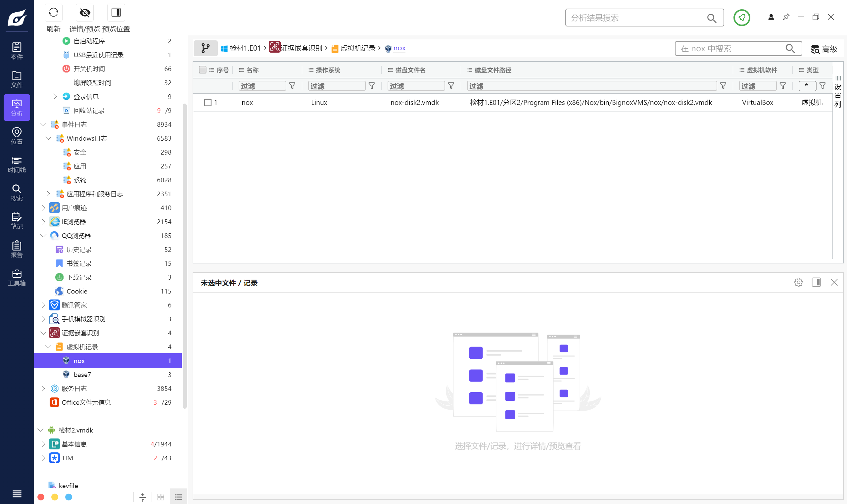Viewport: 847px width, 504px height.
Task: Collapse the QQ浏览器 tree node
Action: coord(43,236)
